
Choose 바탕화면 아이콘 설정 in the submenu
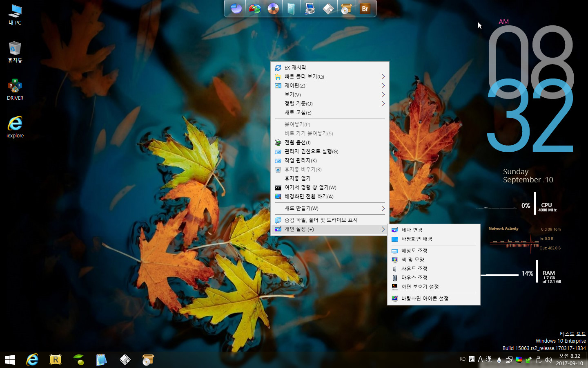(434, 298)
